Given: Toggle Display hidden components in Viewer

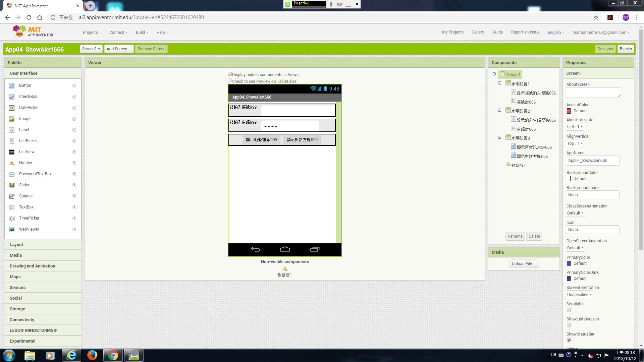Looking at the screenshot, I should point(230,74).
